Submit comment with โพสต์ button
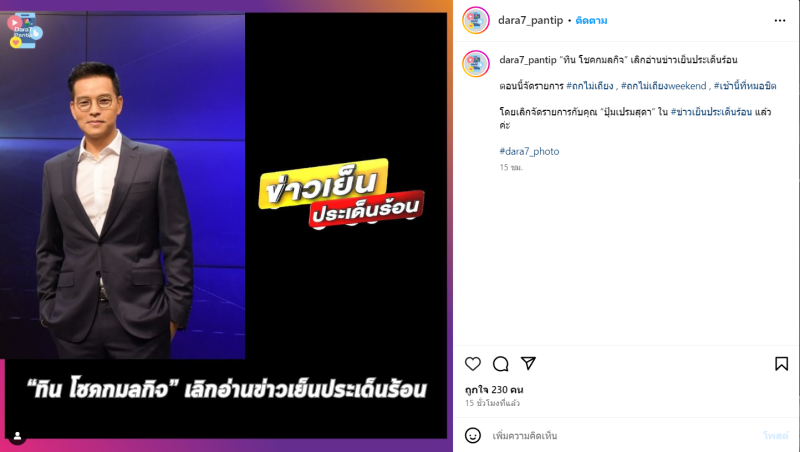The width and height of the screenshot is (800, 452). pyautogui.click(x=776, y=436)
